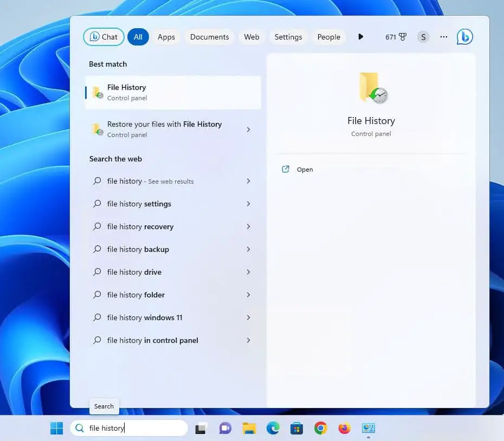Switch to the Apps filter tab
504x441 pixels.
(166, 37)
